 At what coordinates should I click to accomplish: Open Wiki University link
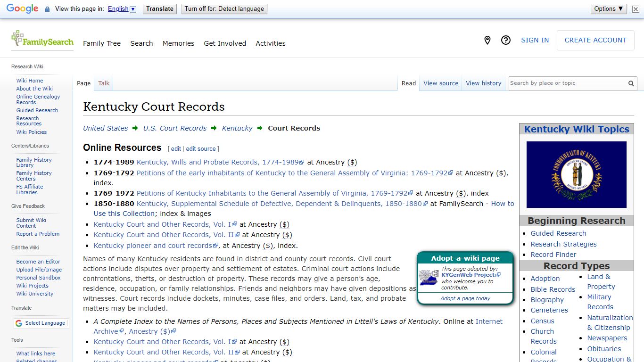click(35, 294)
